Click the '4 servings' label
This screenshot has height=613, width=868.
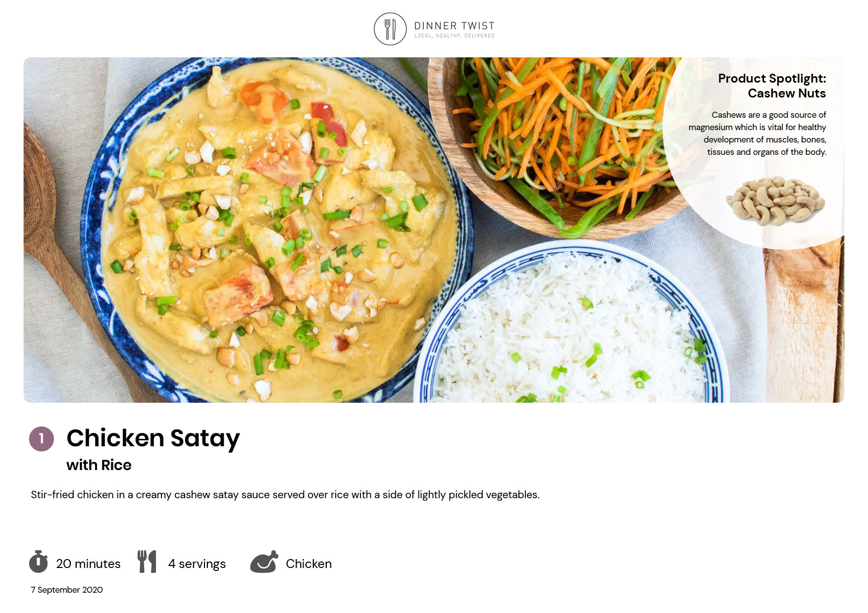click(197, 564)
